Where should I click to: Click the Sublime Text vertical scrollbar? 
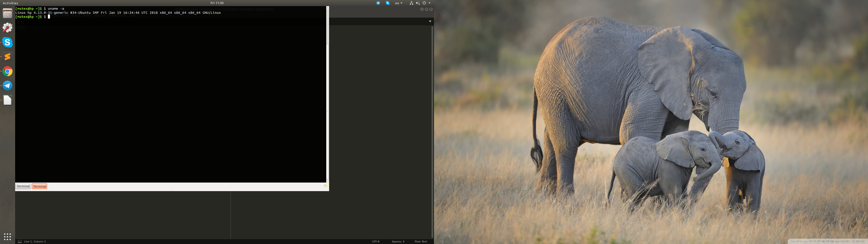pos(432,132)
